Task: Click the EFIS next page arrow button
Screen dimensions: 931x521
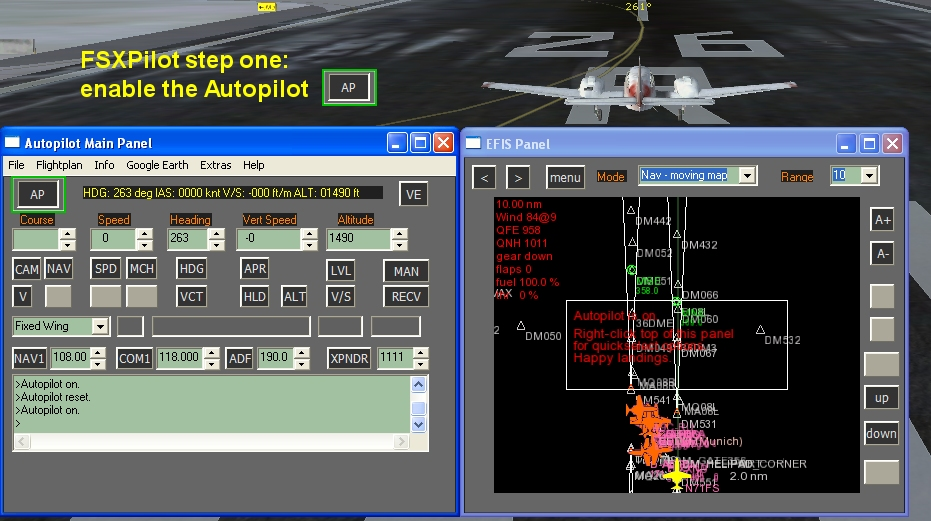Action: click(x=518, y=177)
